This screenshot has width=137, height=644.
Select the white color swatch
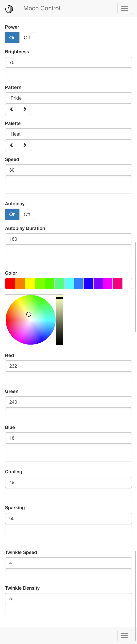(127, 284)
